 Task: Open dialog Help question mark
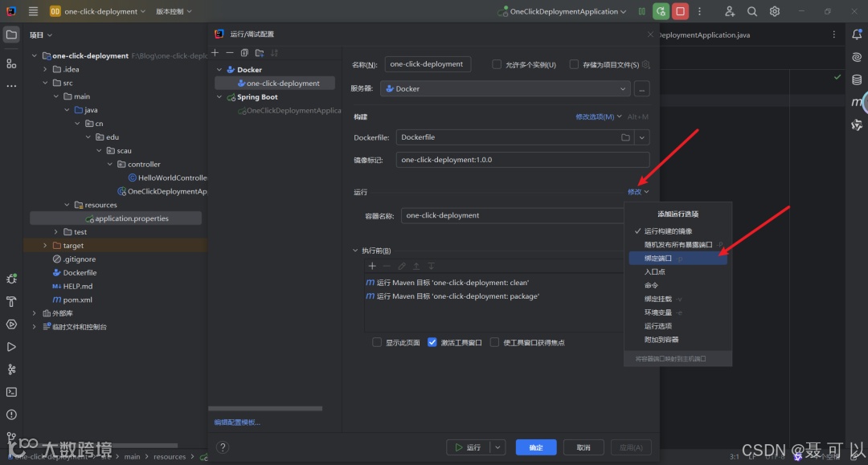click(223, 447)
